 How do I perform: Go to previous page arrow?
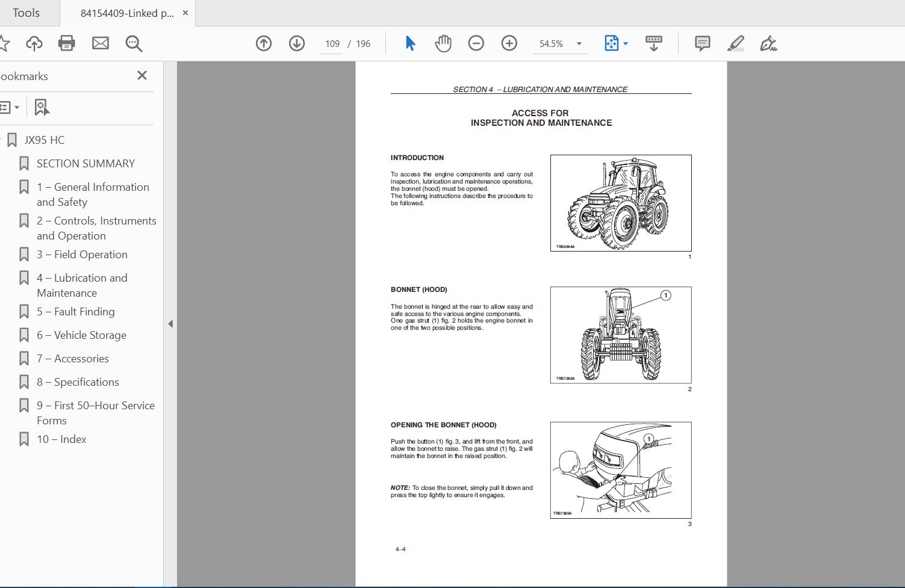[x=264, y=43]
